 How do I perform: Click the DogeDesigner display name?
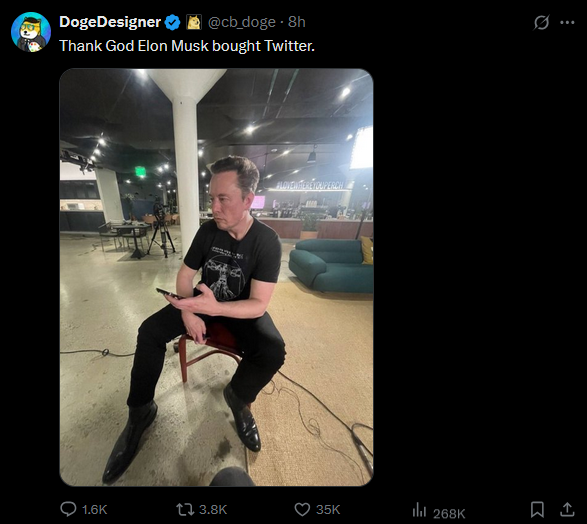(x=110, y=22)
